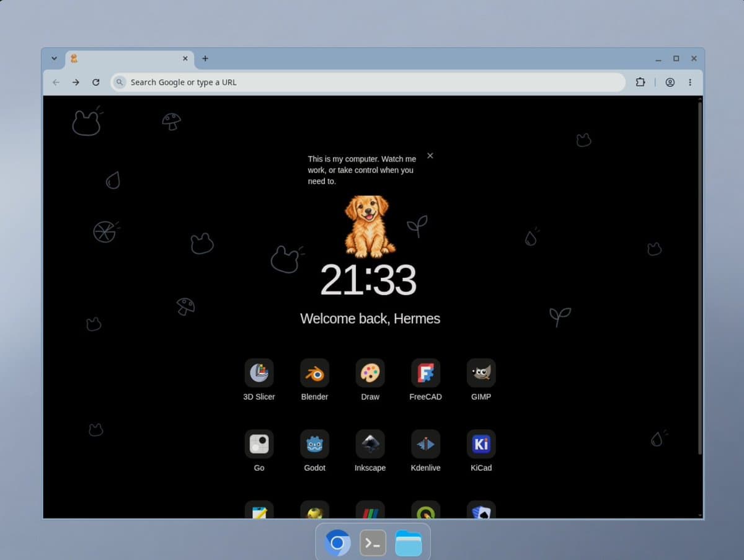Open Terminal from the dock
744x560 pixels.
click(373, 543)
